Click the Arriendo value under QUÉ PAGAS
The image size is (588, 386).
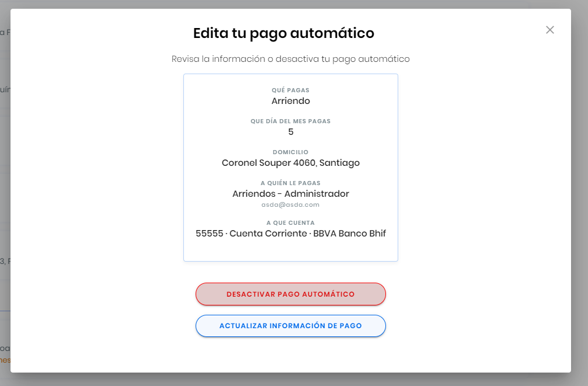tap(290, 100)
